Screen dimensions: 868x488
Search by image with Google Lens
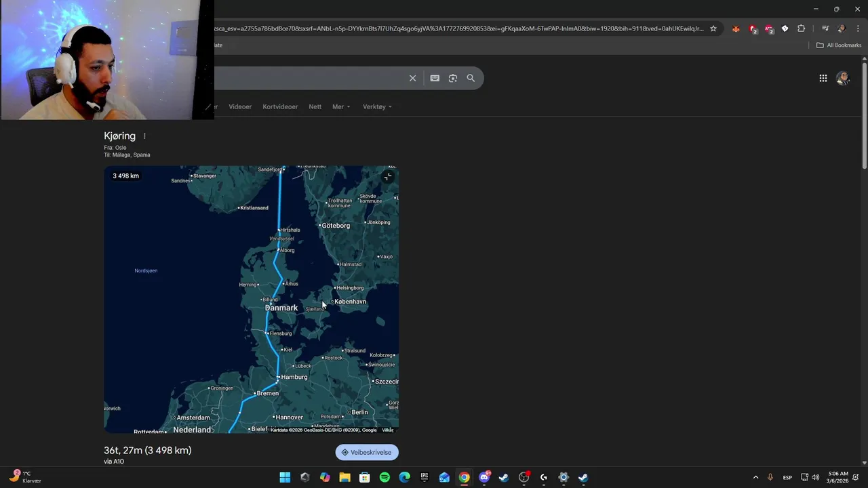click(453, 78)
